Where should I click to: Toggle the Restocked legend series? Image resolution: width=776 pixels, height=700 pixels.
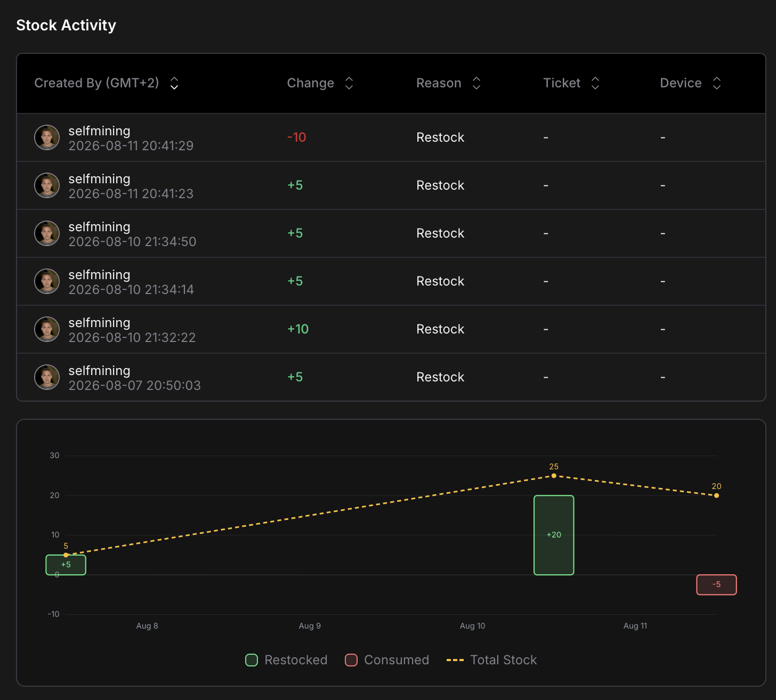tap(286, 660)
